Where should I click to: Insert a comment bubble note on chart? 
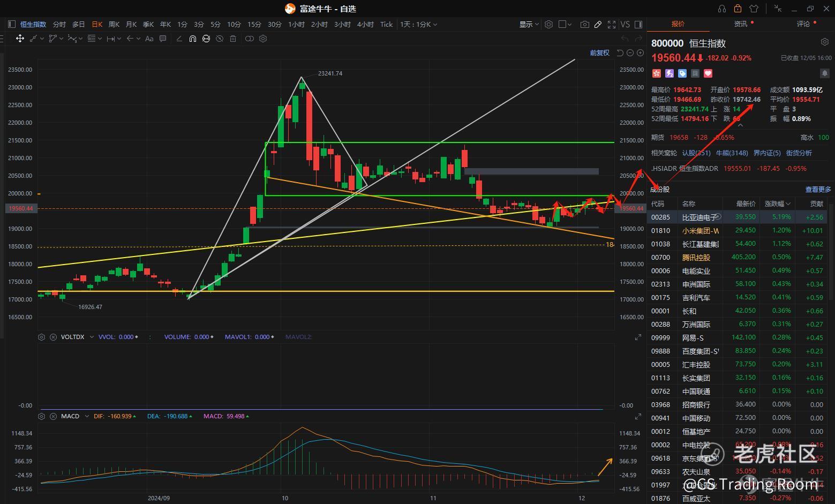tap(163, 39)
